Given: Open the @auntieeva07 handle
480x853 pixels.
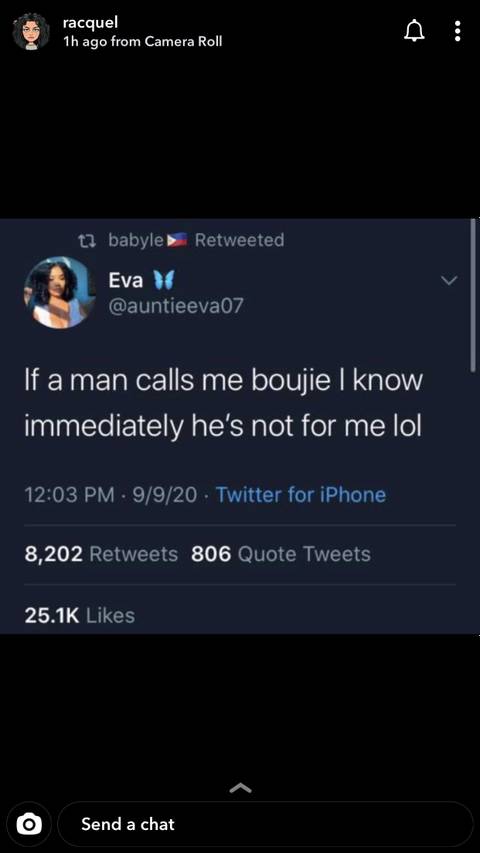Looking at the screenshot, I should click(175, 306).
